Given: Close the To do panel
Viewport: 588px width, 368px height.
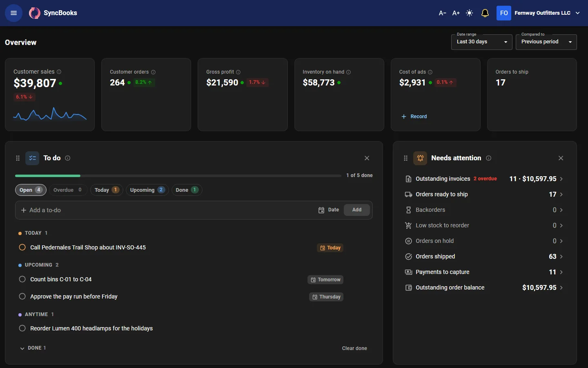Looking at the screenshot, I should point(367,158).
